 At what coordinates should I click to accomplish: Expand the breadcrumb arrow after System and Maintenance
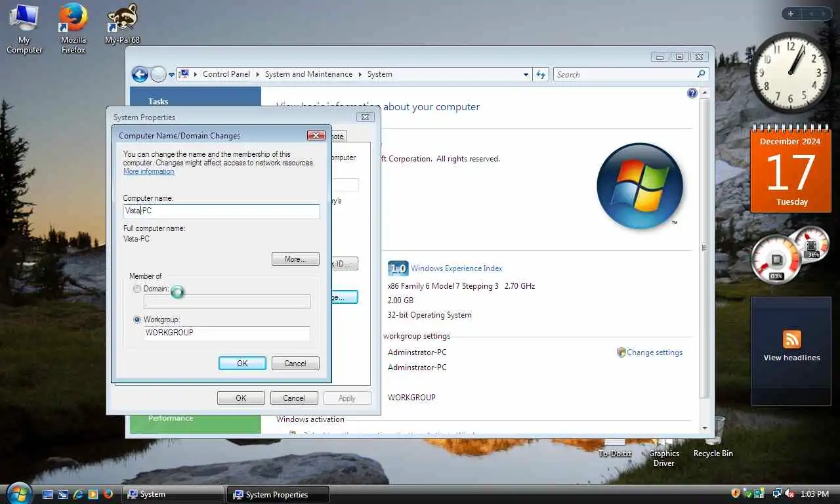(x=360, y=74)
